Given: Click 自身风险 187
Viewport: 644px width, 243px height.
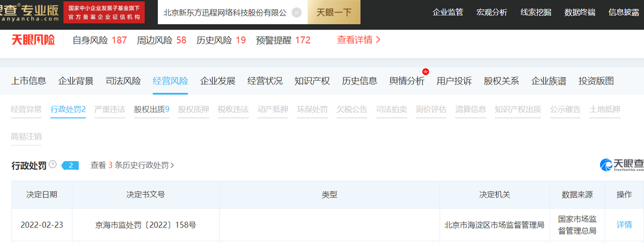Looking at the screenshot, I should (x=100, y=40).
